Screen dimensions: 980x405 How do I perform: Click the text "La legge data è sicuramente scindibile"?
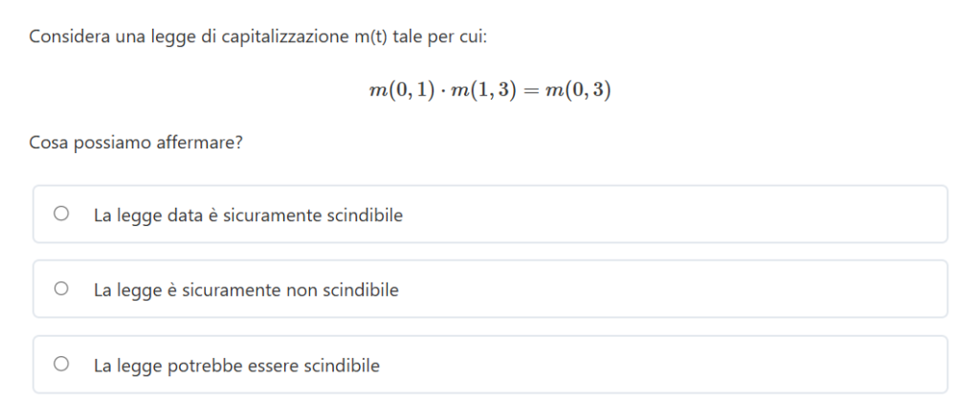248,215
